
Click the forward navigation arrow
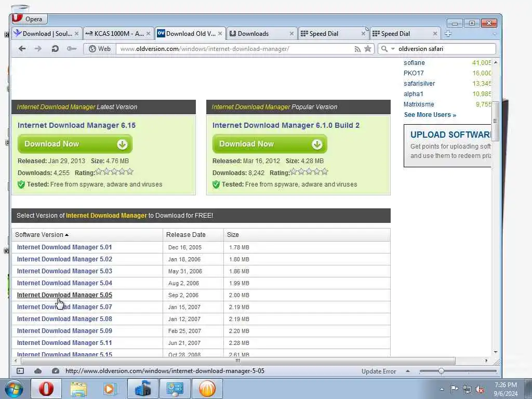pyautogui.click(x=38, y=49)
